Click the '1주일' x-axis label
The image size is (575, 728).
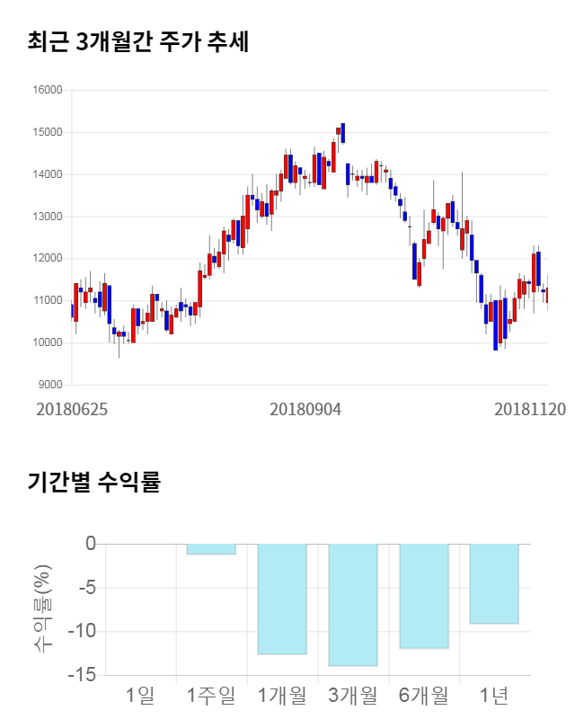pos(211,695)
